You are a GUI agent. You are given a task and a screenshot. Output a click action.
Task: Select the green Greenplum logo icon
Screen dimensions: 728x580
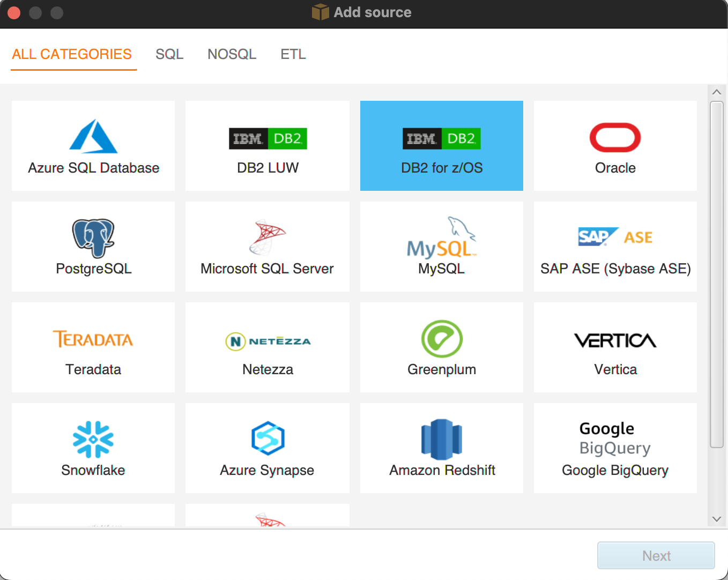coord(442,339)
